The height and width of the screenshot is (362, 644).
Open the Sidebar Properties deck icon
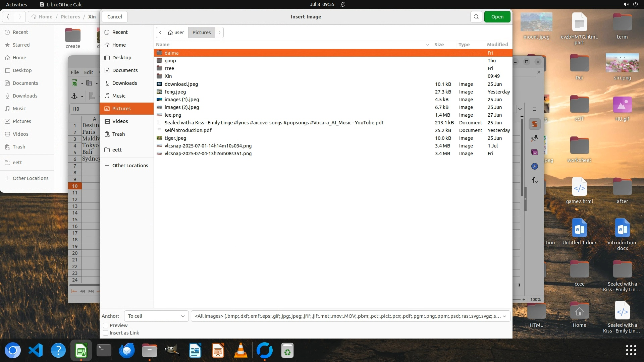535,124
